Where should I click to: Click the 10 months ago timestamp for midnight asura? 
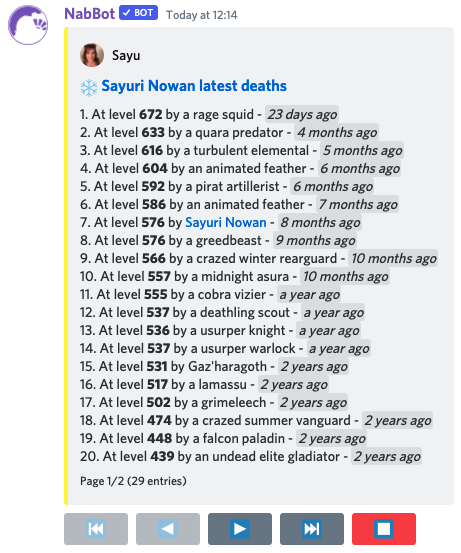tap(345, 276)
